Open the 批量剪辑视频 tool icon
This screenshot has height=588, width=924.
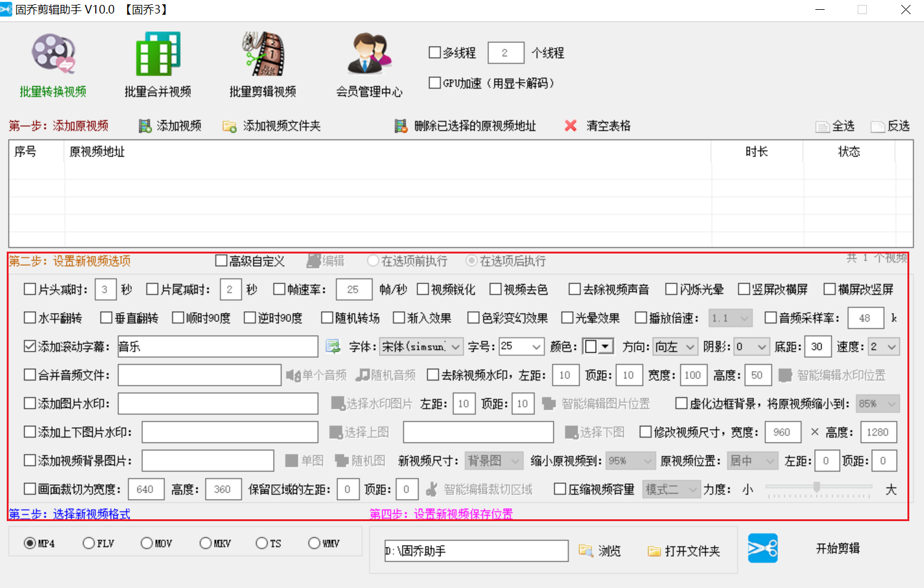coord(263,55)
